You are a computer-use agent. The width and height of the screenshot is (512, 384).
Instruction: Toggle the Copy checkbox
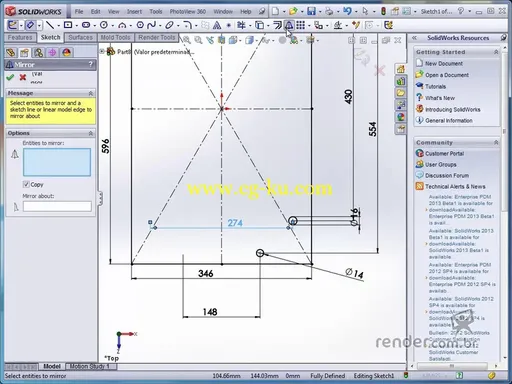[x=26, y=184]
